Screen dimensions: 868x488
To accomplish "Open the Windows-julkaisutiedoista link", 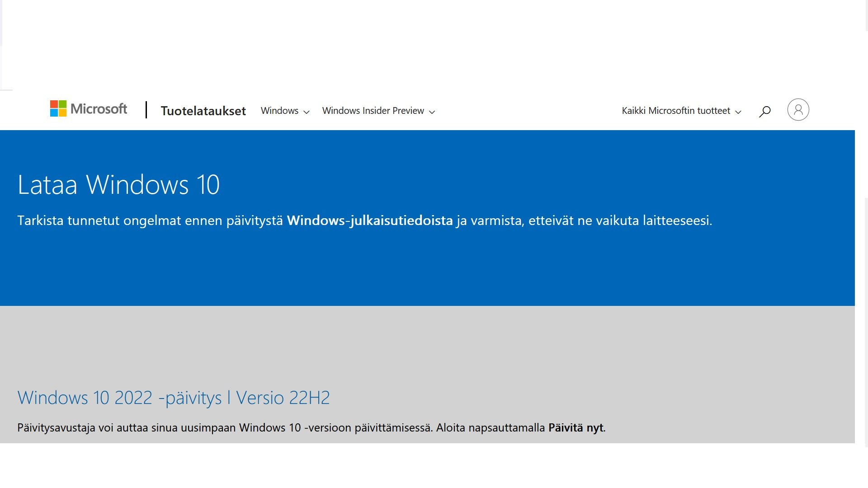I will 370,221.
